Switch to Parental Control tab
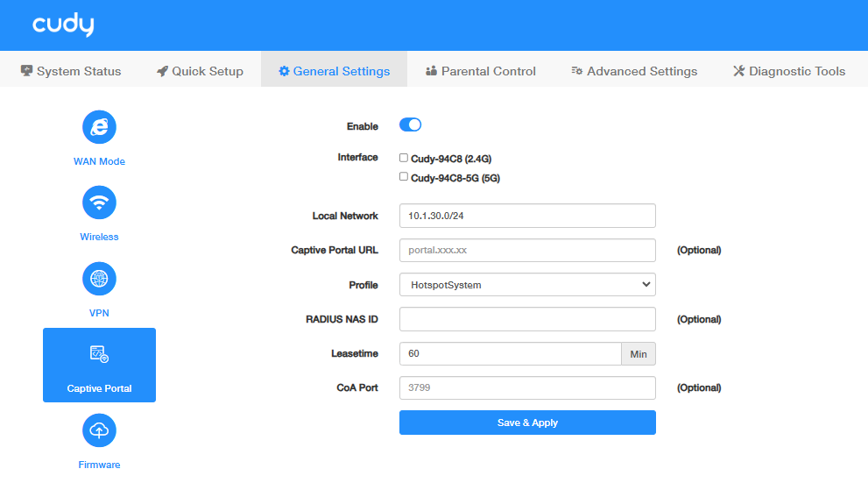The height and width of the screenshot is (483, 868). pyautogui.click(x=480, y=71)
